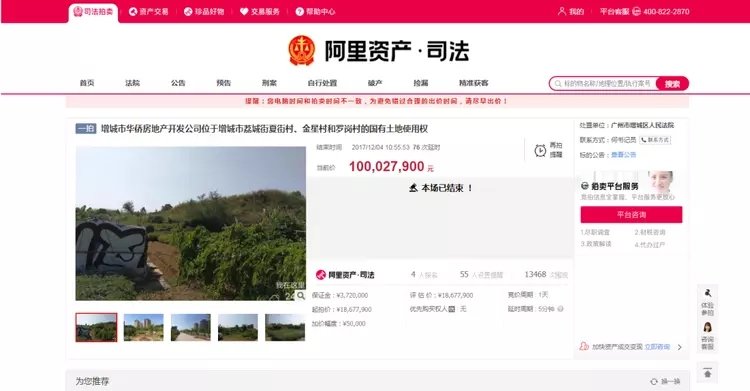Click the 立即咨询 link
750x391 pixels.
click(657, 346)
